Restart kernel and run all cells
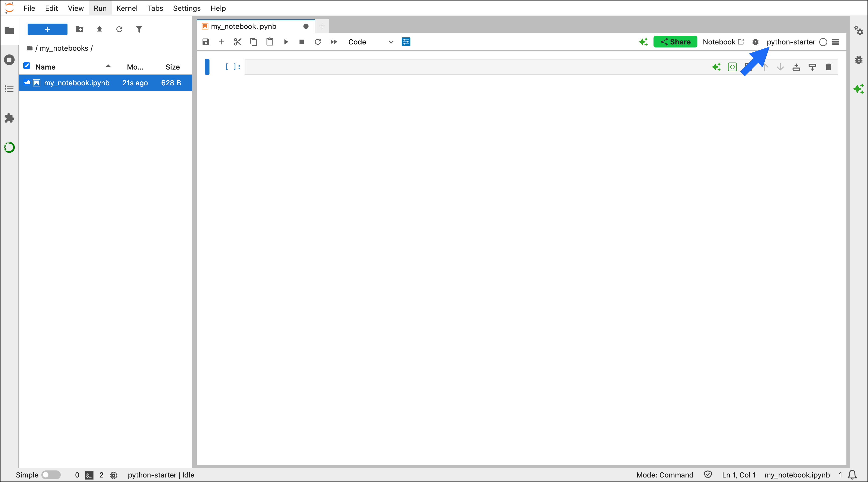 coord(334,42)
